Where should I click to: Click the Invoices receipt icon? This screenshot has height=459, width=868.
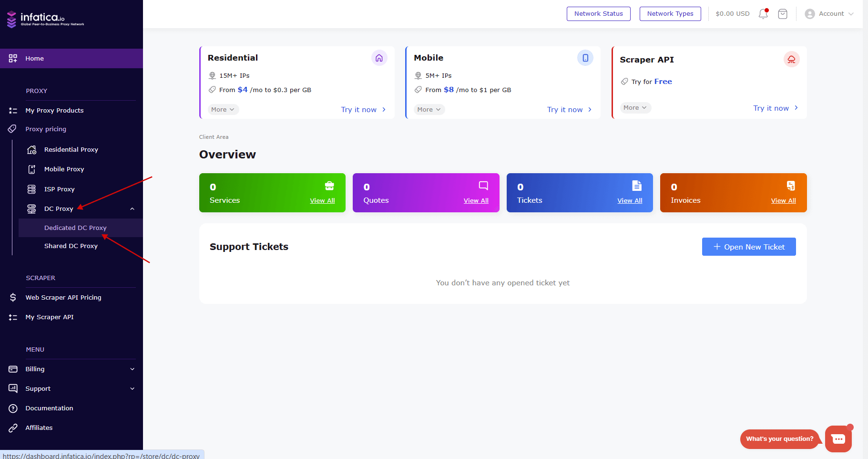coord(791,186)
